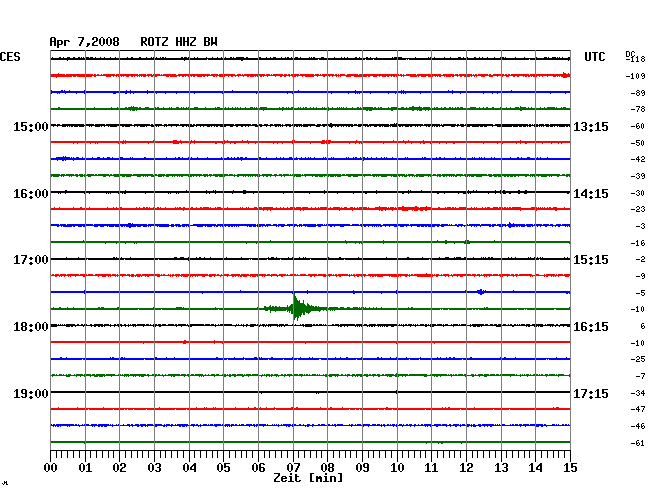Select the -118 DC offset value

tap(636, 59)
